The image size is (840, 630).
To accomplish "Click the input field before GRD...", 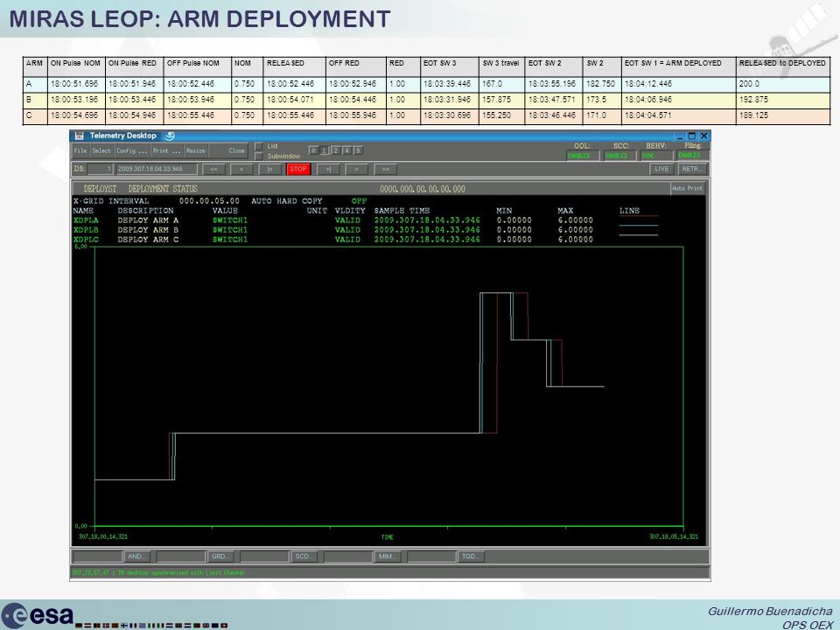I will click(181, 556).
